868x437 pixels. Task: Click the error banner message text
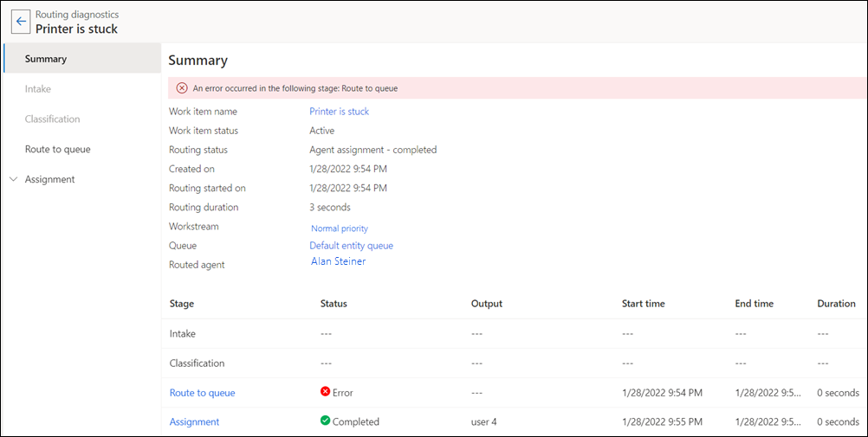tap(295, 88)
